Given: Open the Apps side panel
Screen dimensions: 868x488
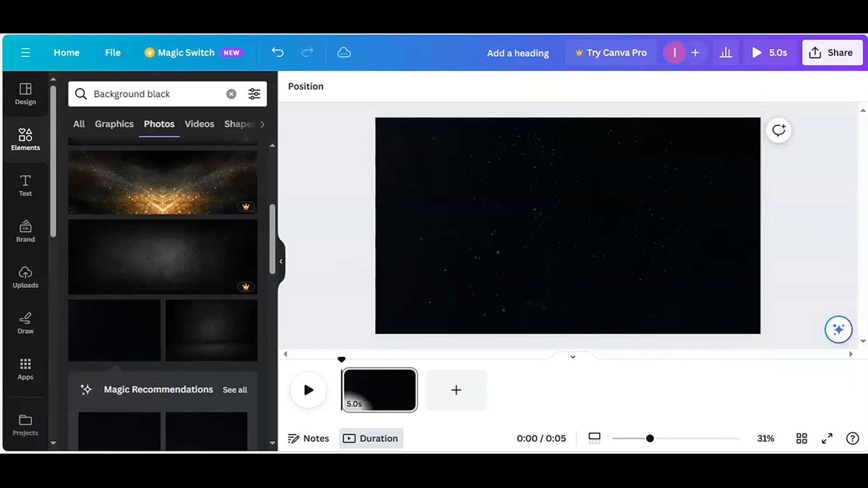Looking at the screenshot, I should pos(25,369).
